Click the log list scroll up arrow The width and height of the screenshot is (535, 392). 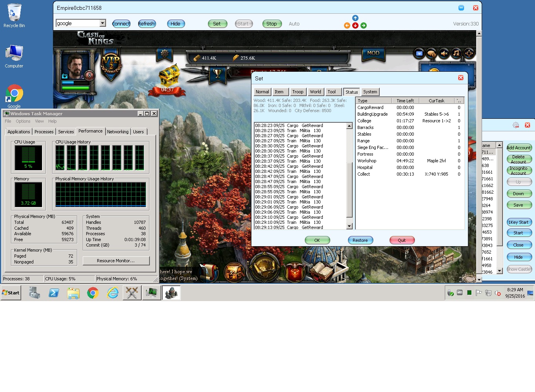pos(349,126)
